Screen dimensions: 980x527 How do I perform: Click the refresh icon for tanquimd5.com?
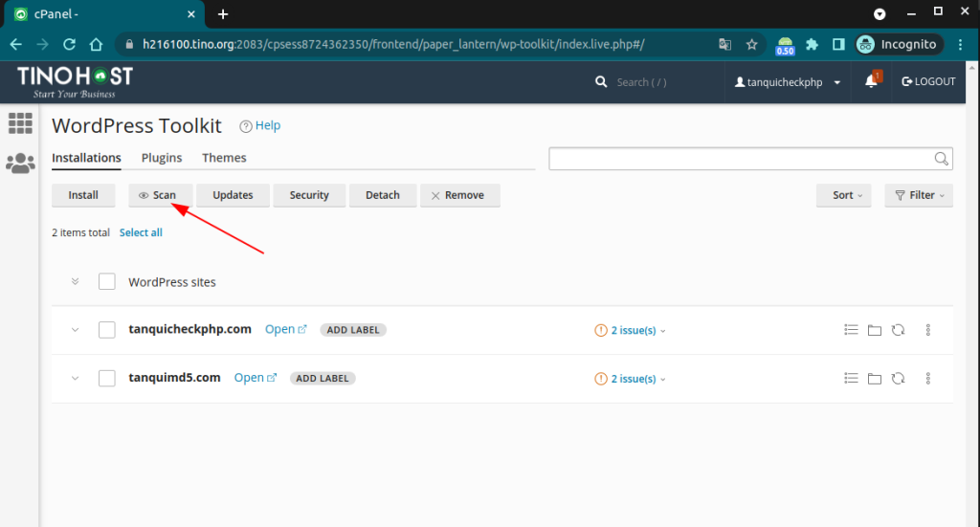pos(898,379)
